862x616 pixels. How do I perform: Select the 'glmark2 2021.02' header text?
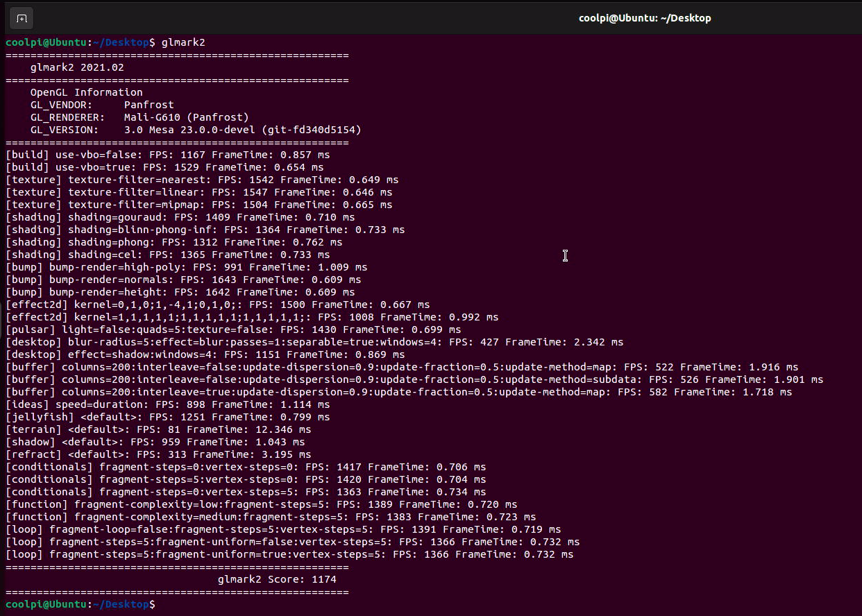click(x=77, y=67)
